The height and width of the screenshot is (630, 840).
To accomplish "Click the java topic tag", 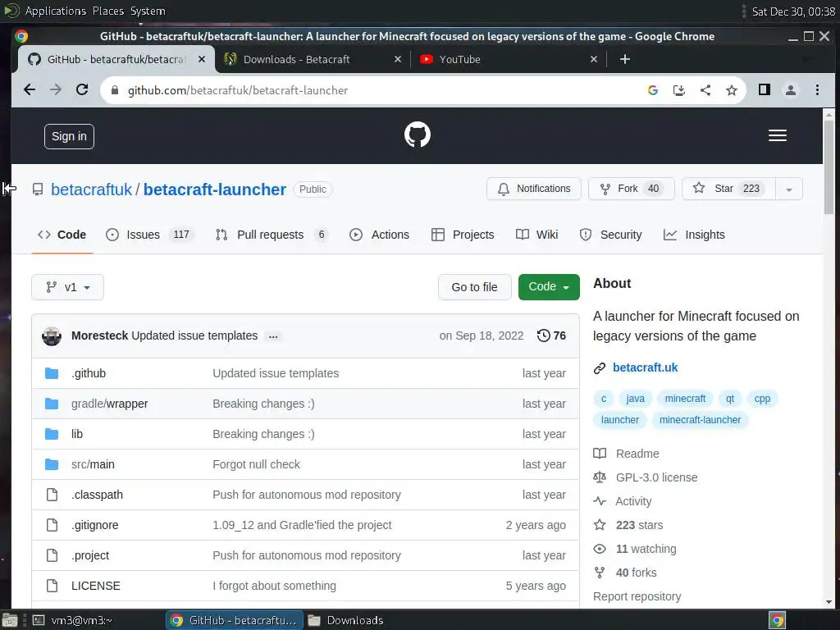I will click(636, 399).
